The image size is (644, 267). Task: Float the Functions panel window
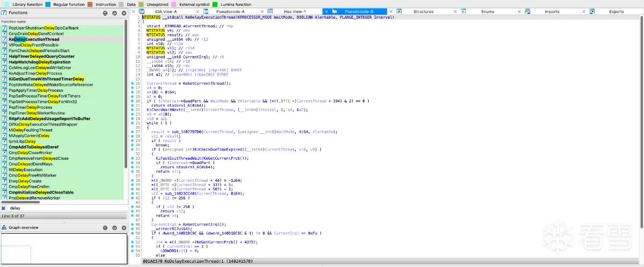pyautogui.click(x=115, y=12)
